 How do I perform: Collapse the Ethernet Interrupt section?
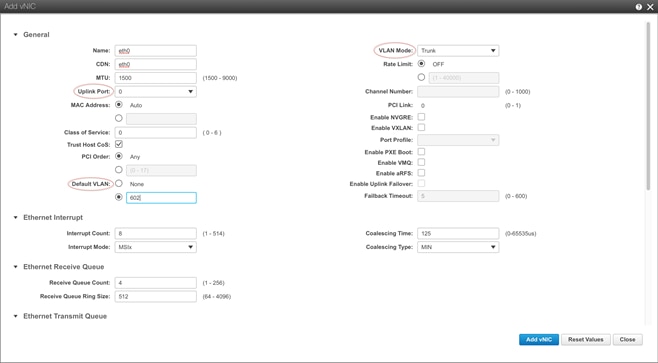pos(16,217)
